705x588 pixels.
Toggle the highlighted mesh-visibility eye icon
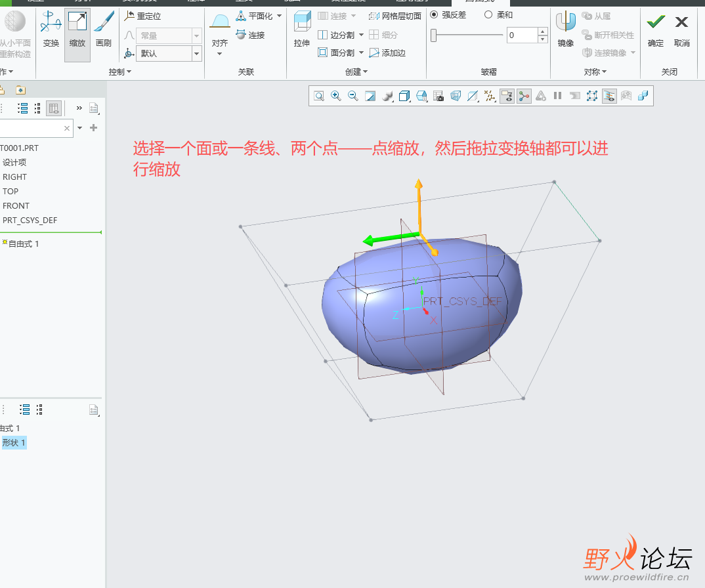click(609, 96)
